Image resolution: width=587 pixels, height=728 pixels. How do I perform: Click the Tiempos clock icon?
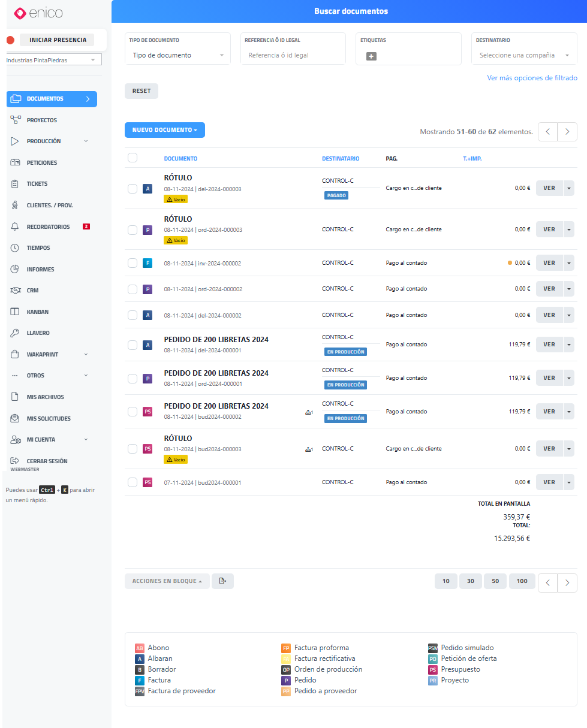click(16, 248)
